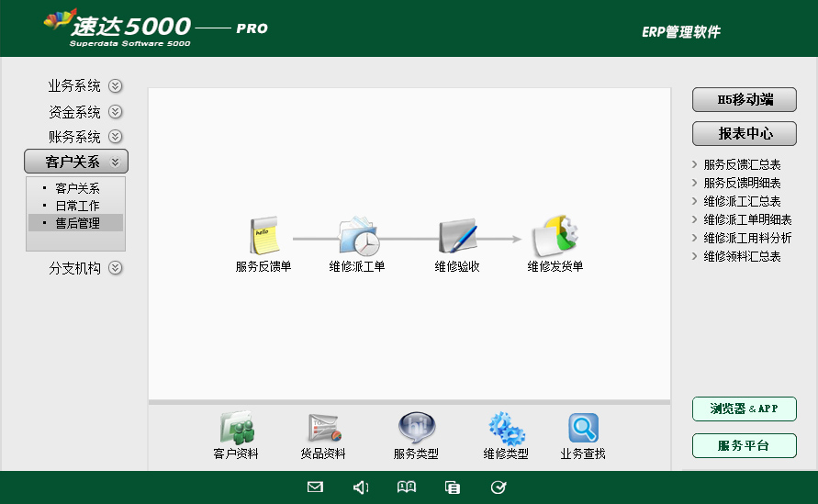Select 业务系统 menu label
This screenshot has height=504, width=818.
(x=74, y=85)
